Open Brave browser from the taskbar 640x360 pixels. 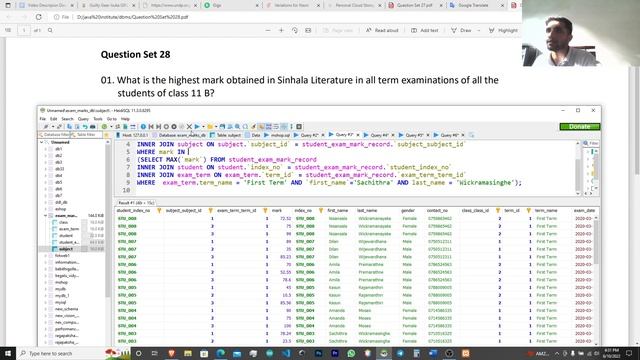(x=171, y=353)
